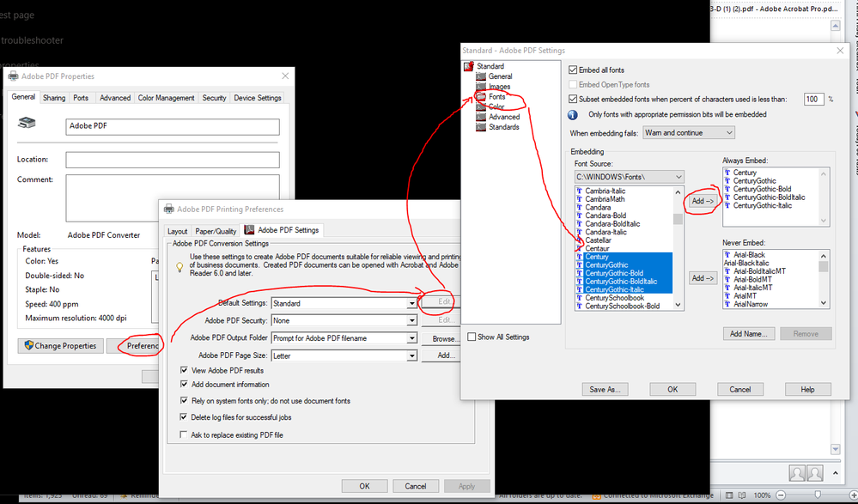858x504 pixels.
Task: Open the Font Source folder dropdown
Action: 629,178
